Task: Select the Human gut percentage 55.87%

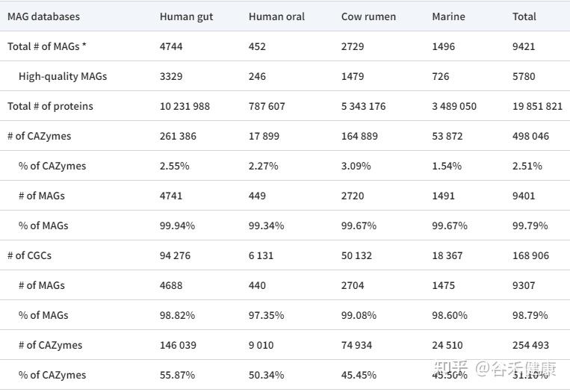Action: pos(177,375)
